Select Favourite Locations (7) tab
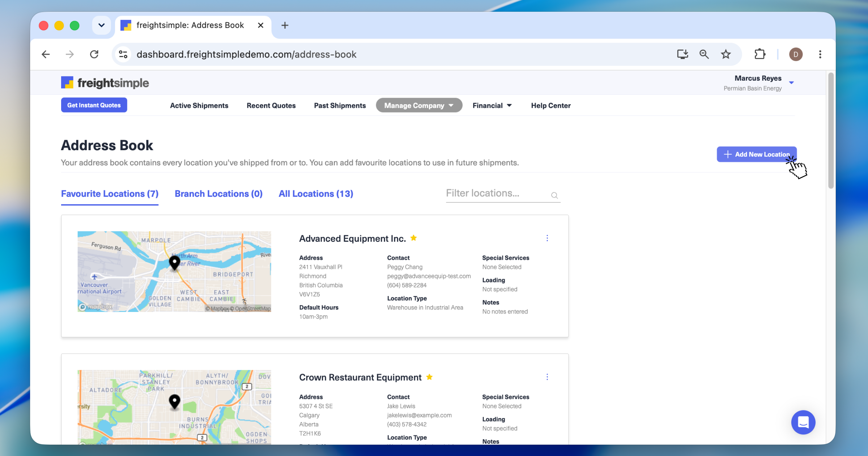 [110, 194]
